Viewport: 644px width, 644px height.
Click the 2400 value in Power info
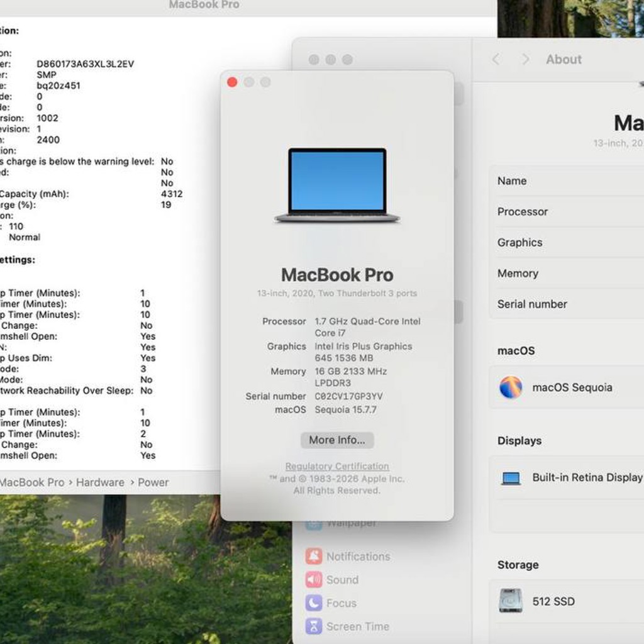click(x=48, y=140)
